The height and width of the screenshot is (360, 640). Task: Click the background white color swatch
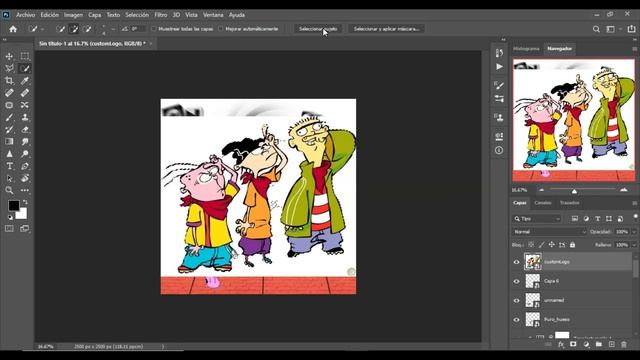coord(22,214)
